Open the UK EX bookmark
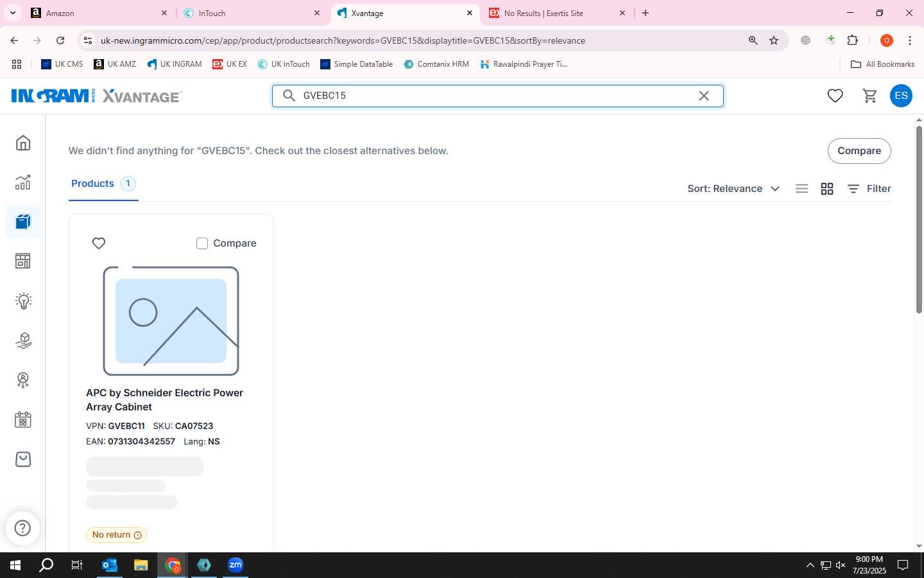924x578 pixels. 230,64
